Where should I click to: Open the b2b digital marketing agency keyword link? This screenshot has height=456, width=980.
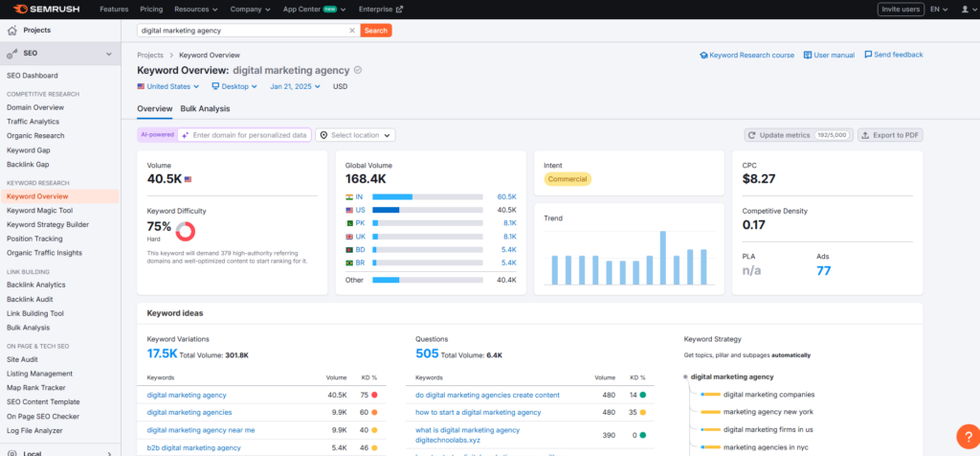[193, 448]
